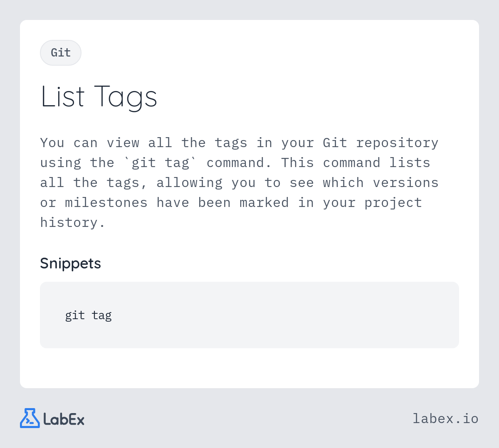Click the git tag code snippet text
Screen dimensions: 499x448
(88, 315)
